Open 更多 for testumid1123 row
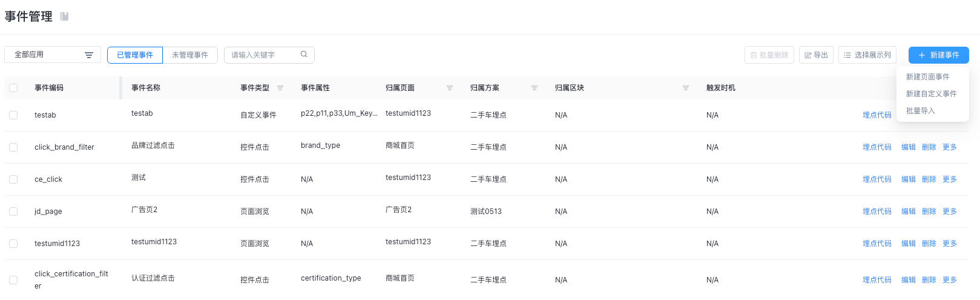Screen dimensions: 980x300 point(950,244)
